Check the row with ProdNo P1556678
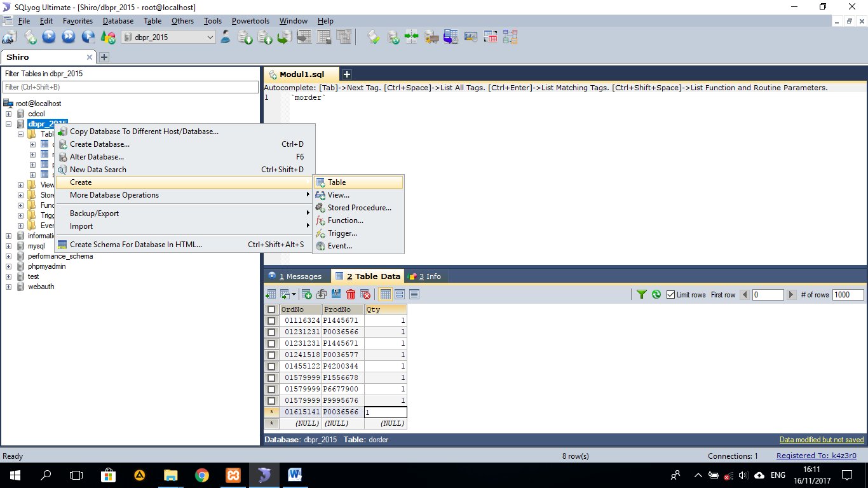Viewport: 868px width, 488px height. click(271, 378)
